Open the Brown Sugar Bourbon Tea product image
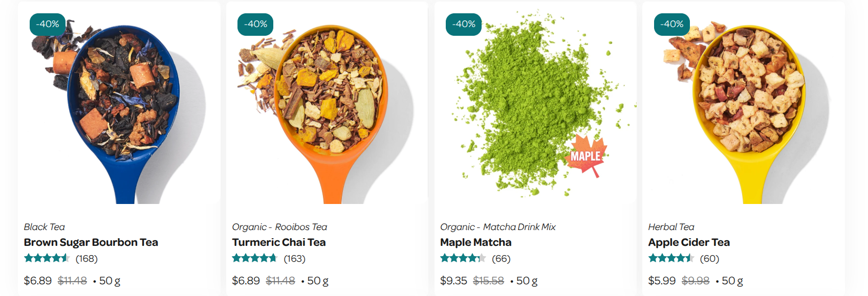This screenshot has height=296, width=868. tap(119, 103)
